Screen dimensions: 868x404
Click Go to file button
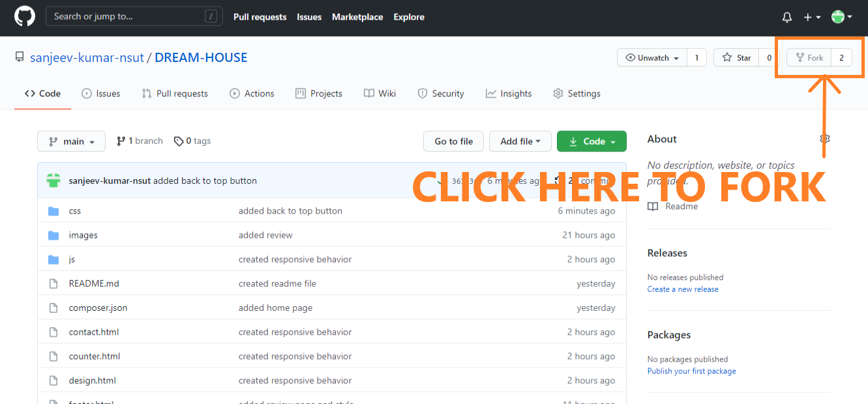tap(454, 141)
